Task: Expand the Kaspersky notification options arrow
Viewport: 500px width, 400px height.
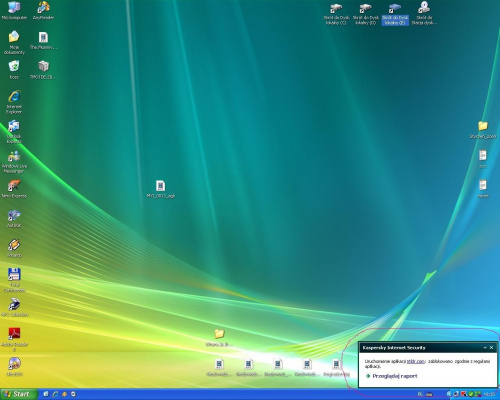Action: [x=485, y=348]
